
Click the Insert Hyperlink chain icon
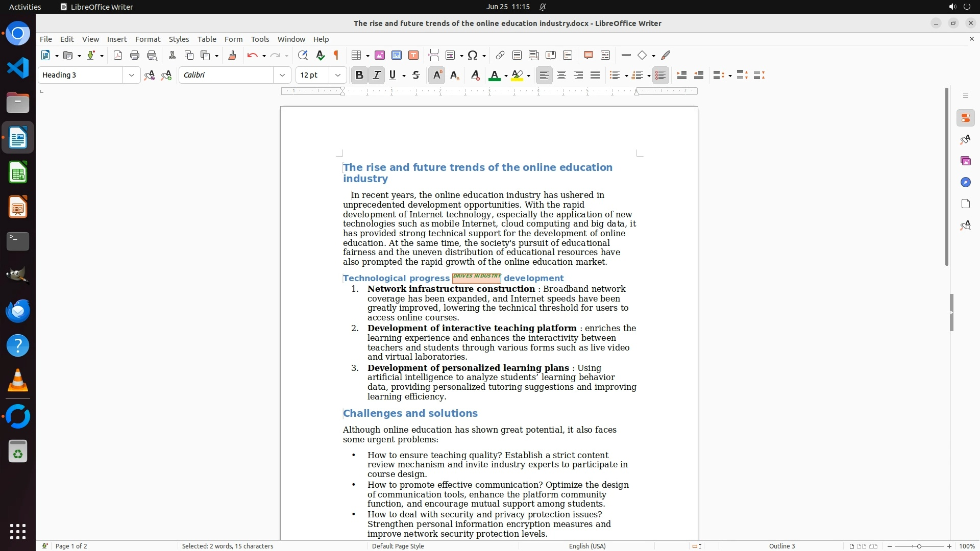click(500, 55)
